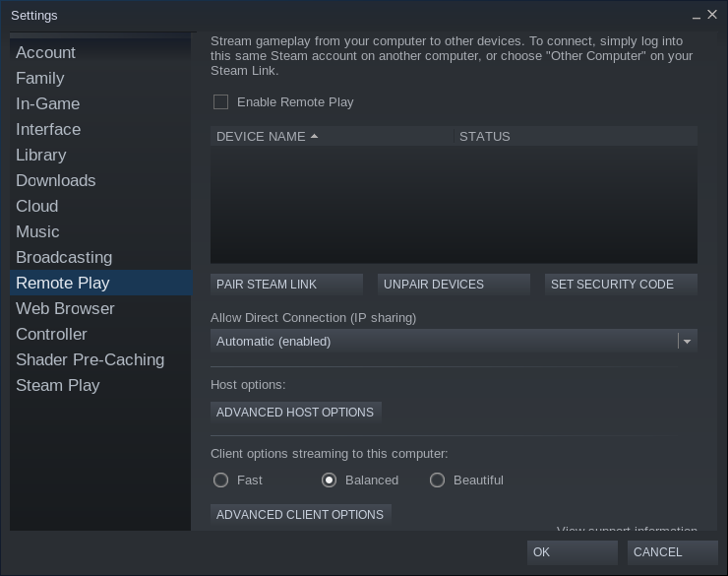Image resolution: width=728 pixels, height=576 pixels.
Task: Open Library settings
Action: 100,155
